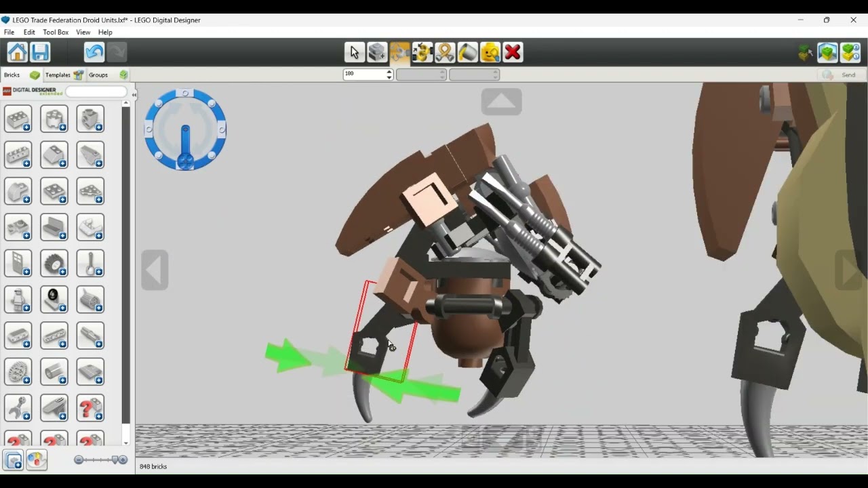Expand the wedge plates category
868x488 pixels.
(x=90, y=191)
